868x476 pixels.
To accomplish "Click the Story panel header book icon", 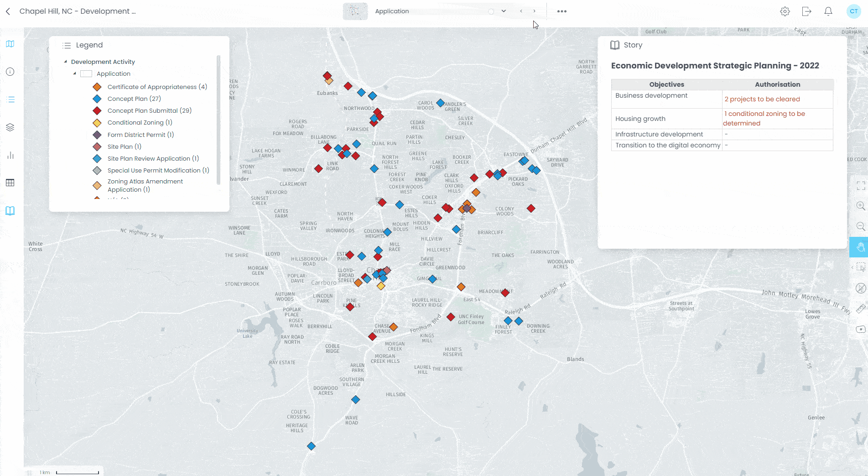I will (615, 45).
